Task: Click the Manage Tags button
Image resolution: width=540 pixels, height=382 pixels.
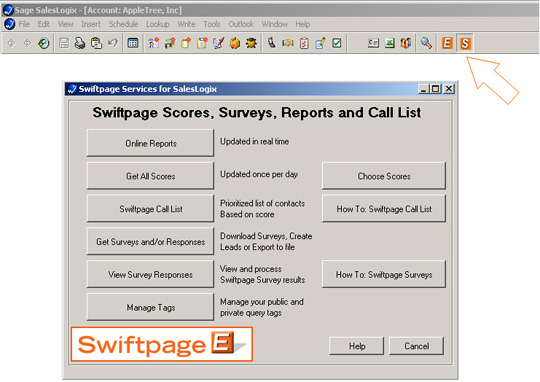Action: [150, 307]
